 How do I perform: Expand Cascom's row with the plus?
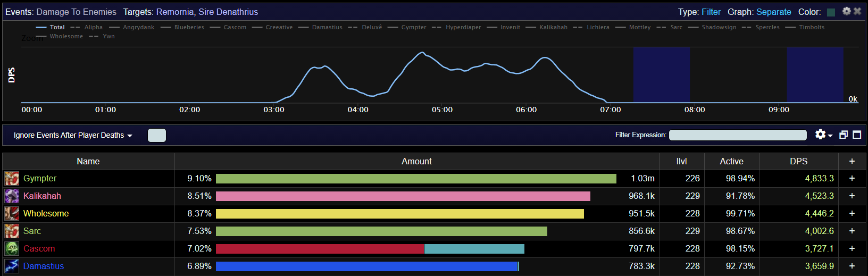pyautogui.click(x=852, y=249)
